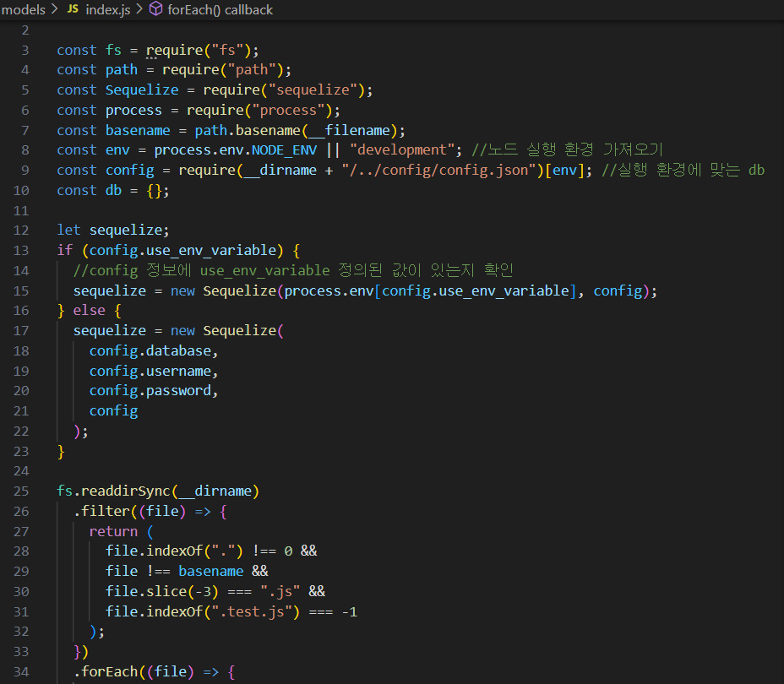Image resolution: width=784 pixels, height=684 pixels.
Task: Click 'config.password' on line 20
Action: pyautogui.click(x=150, y=391)
